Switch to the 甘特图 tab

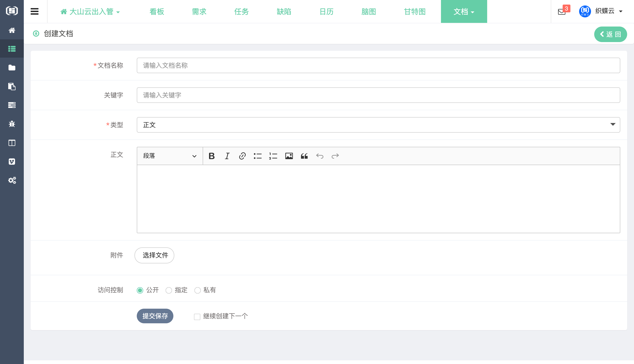[414, 11]
